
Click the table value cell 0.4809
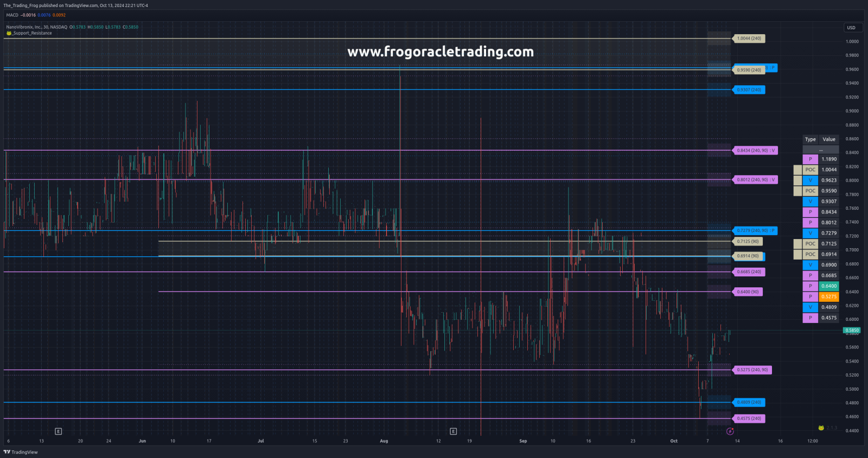coord(829,307)
